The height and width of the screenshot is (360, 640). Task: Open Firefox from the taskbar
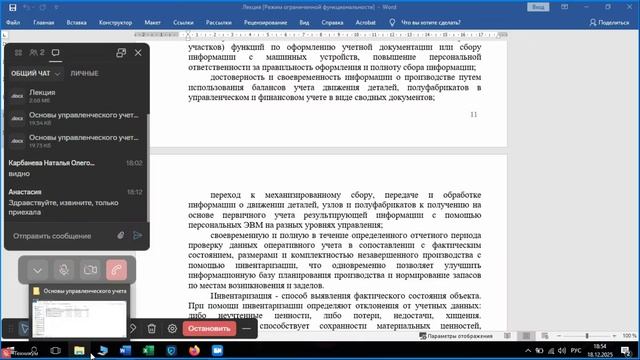(194, 351)
